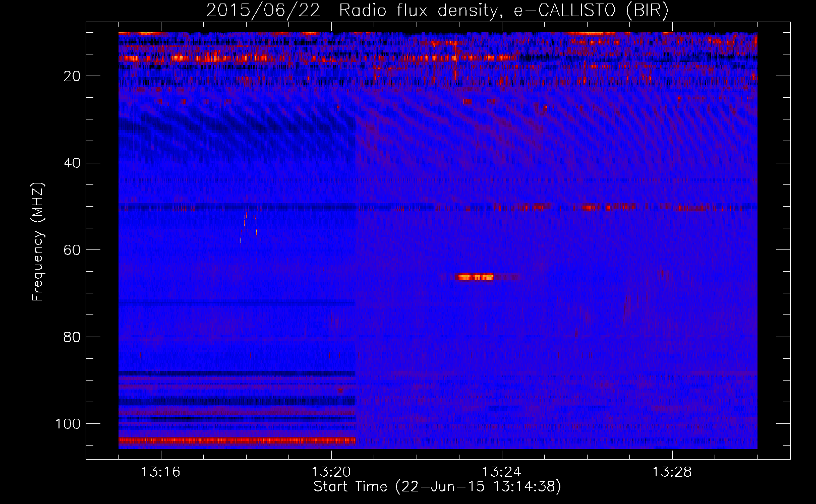Click the plot title "Radio flux density, e-CALLISTO (BIR)"
This screenshot has height=504, width=816.
[x=503, y=11]
